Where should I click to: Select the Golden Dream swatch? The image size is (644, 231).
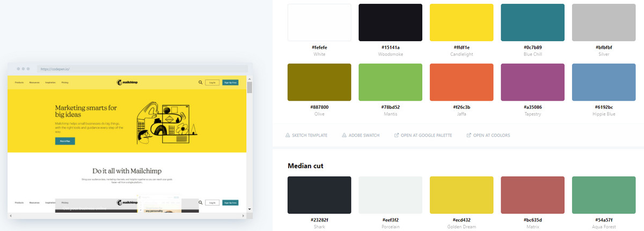coord(462,195)
